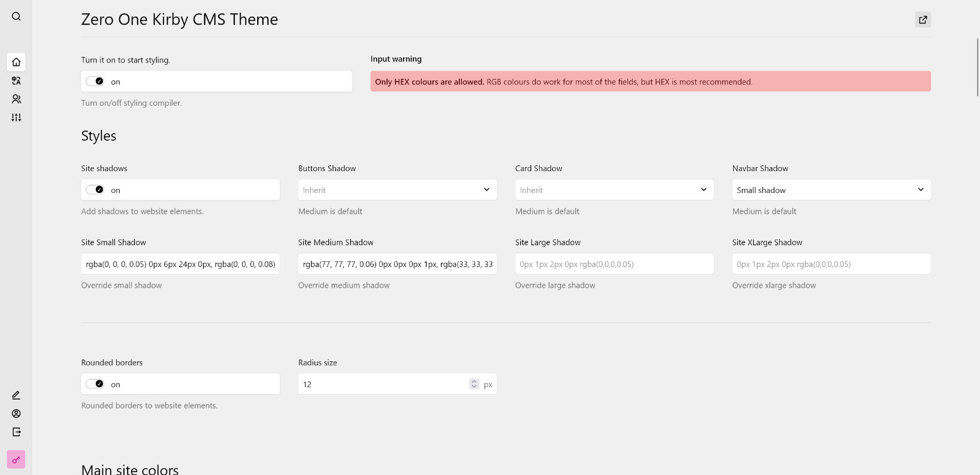Click the logout icon

[16, 432]
